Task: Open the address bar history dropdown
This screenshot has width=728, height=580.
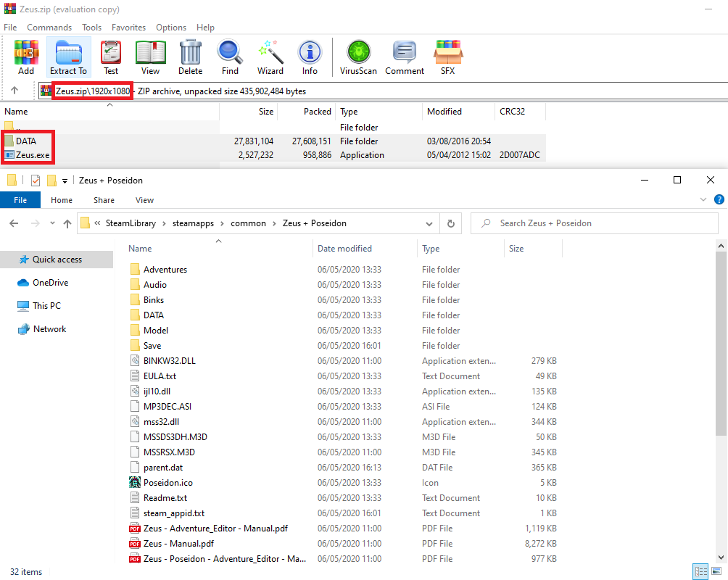Action: click(429, 223)
